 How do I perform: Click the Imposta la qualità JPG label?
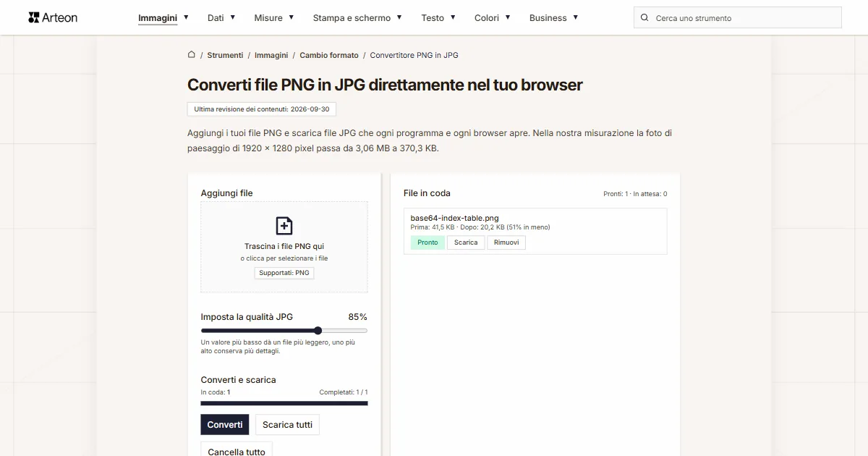point(247,317)
